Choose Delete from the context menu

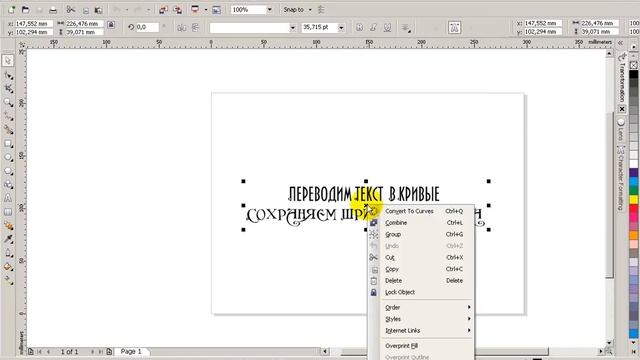click(422, 280)
